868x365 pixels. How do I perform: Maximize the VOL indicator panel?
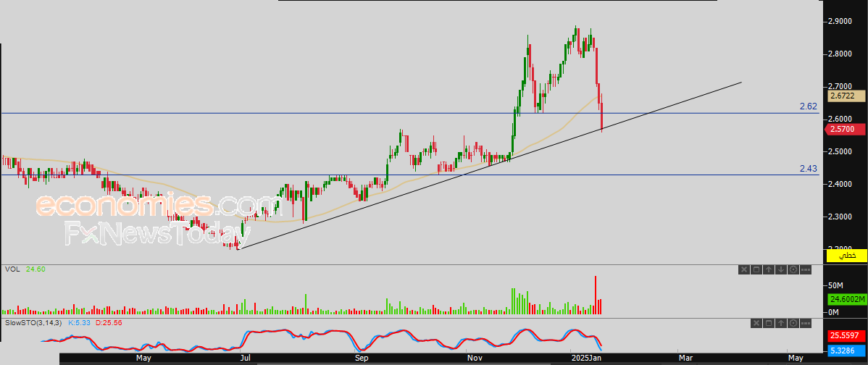(x=756, y=269)
